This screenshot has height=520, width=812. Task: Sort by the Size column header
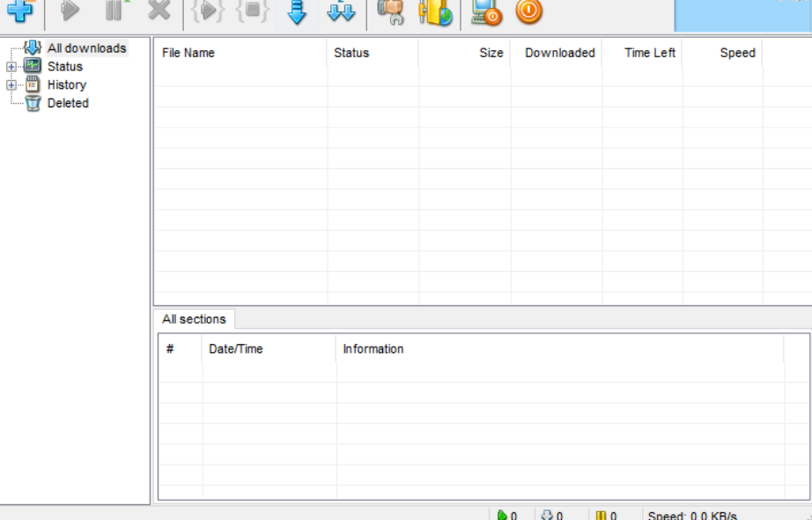coord(464,53)
